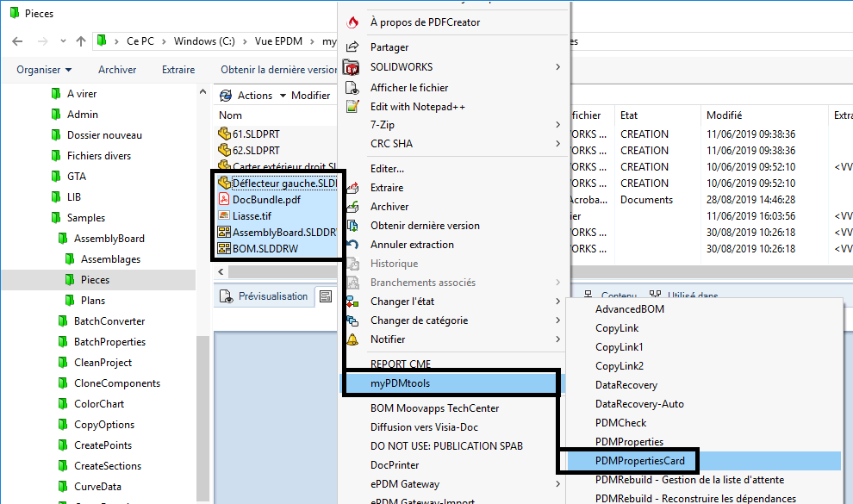
Task: Click the Modifié column header
Action: [x=724, y=115]
